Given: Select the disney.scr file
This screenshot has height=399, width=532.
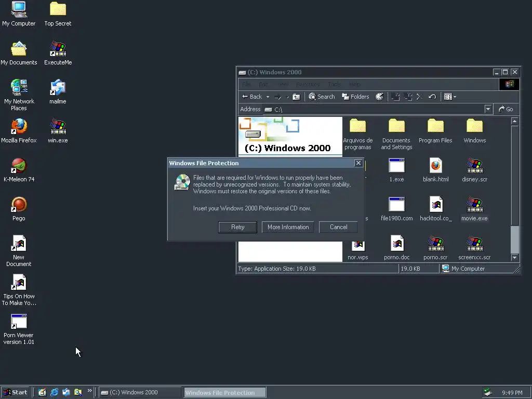Looking at the screenshot, I should [x=474, y=170].
